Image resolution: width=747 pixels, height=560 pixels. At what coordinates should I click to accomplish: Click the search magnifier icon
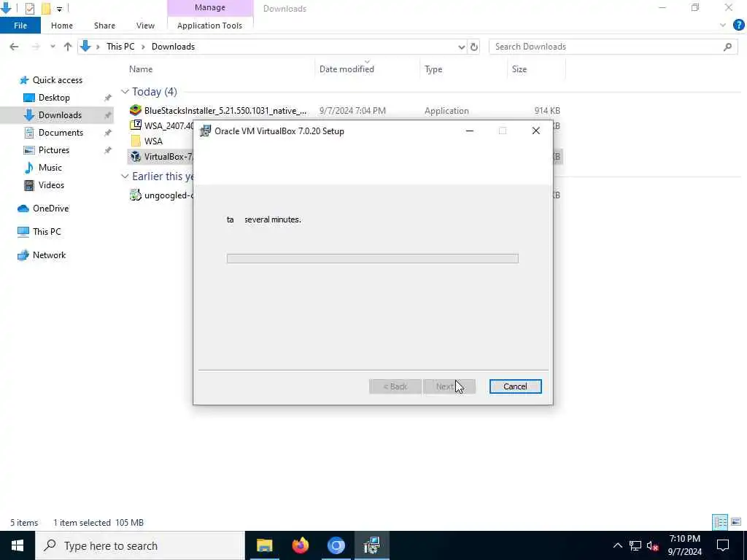tap(727, 47)
